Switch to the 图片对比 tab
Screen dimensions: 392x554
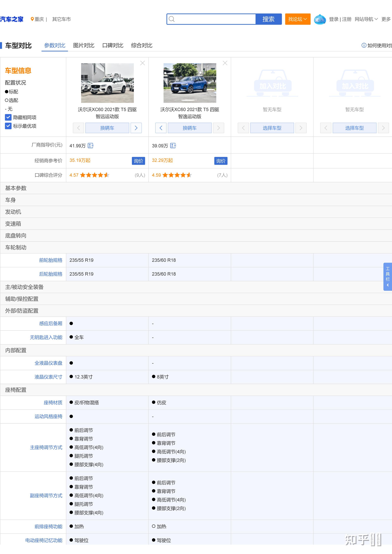[83, 45]
